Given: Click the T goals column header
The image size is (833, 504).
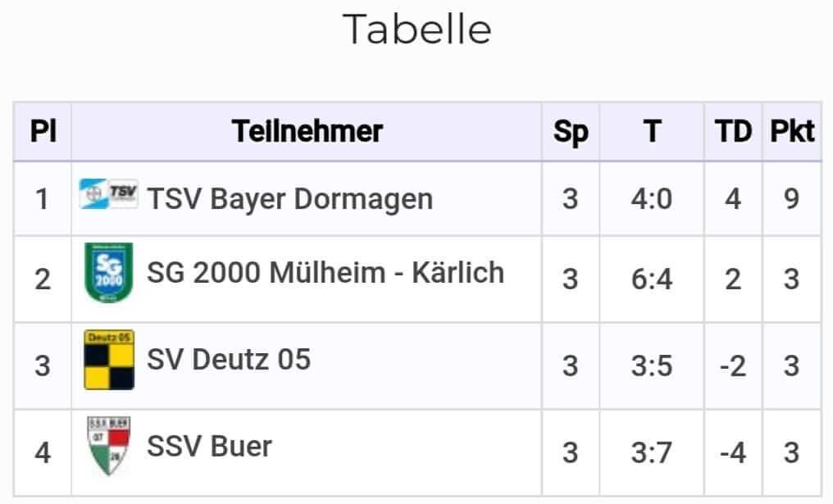Looking at the screenshot, I should (653, 131).
